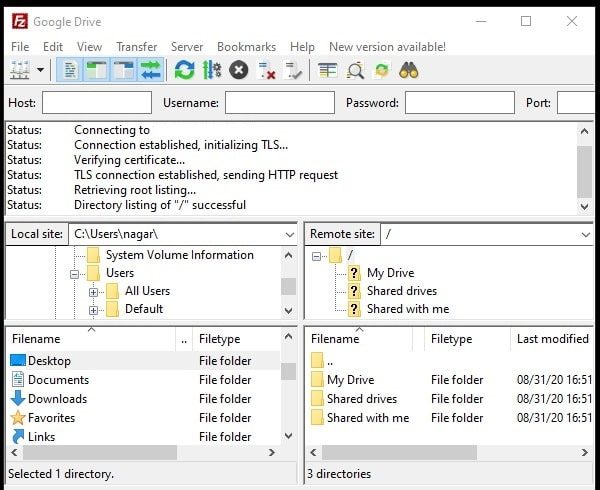Toggle transfer queue display icon

tap(150, 70)
